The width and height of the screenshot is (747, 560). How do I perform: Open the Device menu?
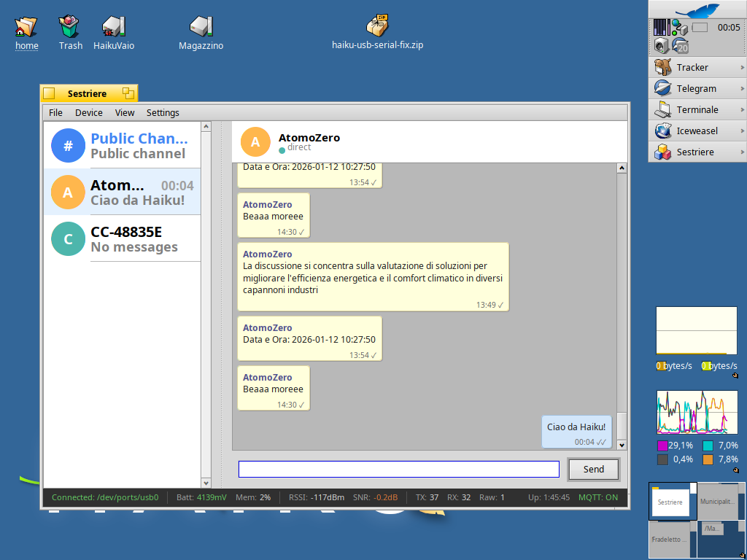[x=89, y=113]
